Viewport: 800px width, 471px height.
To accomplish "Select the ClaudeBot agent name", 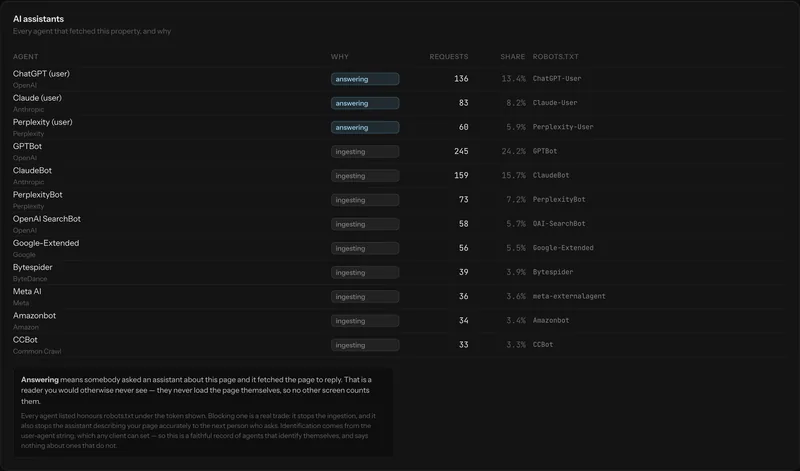I will pyautogui.click(x=32, y=170).
